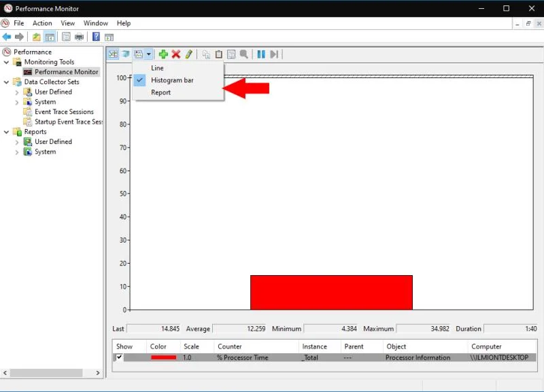Viewport: 544px width, 392px height.
Task: Click the Print icon in the main toolbar
Action: point(79,37)
